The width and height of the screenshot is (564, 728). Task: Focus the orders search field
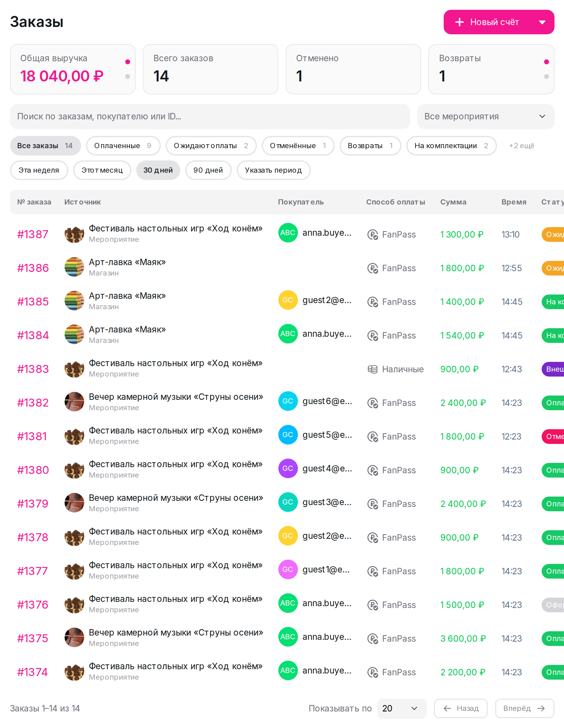[210, 116]
